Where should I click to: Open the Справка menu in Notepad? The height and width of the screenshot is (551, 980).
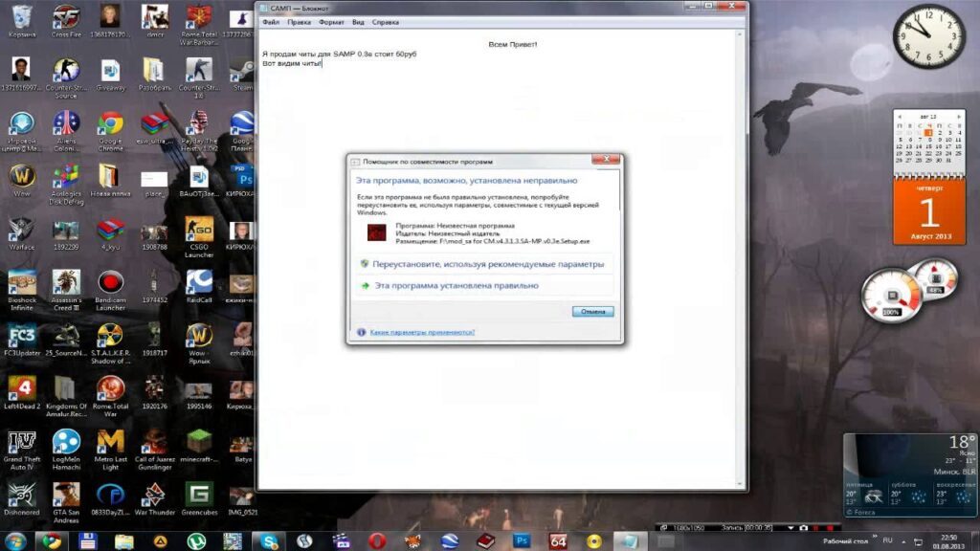pyautogui.click(x=386, y=23)
